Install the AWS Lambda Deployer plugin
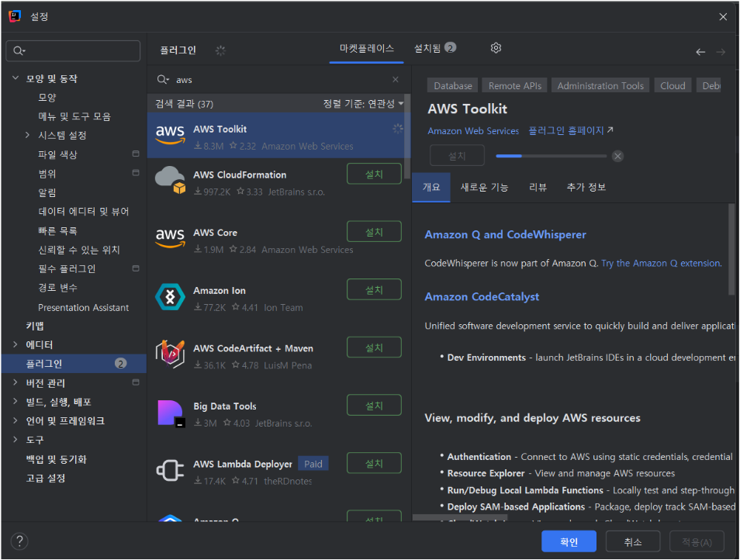The height and width of the screenshot is (560, 740). (x=374, y=463)
